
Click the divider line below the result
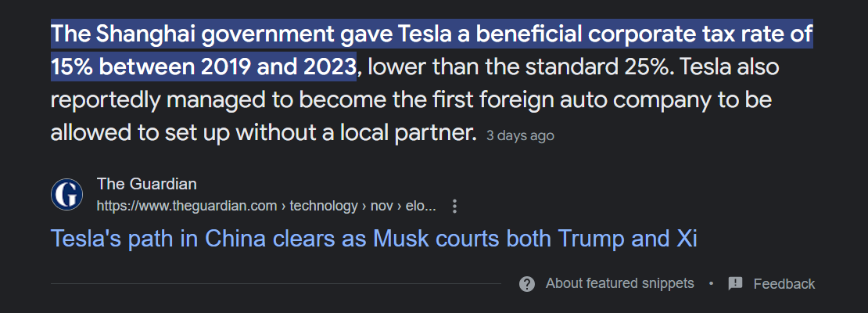point(276,283)
